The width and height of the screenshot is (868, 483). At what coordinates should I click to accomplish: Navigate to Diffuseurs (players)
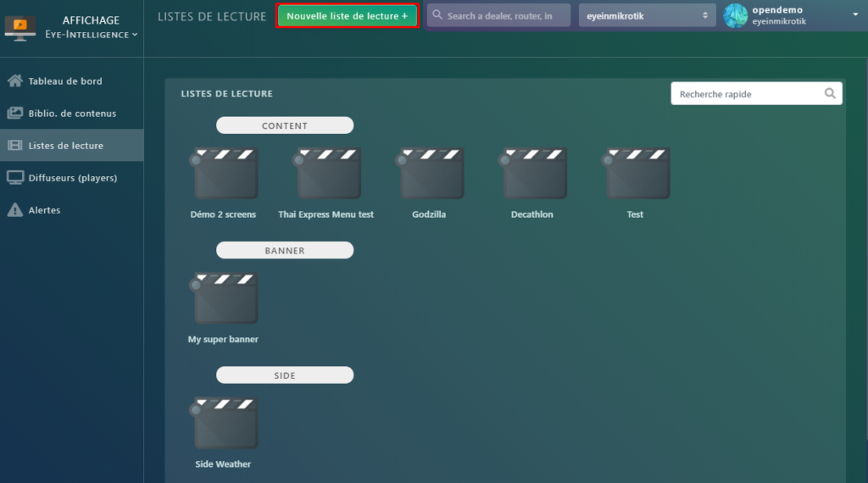pos(72,178)
